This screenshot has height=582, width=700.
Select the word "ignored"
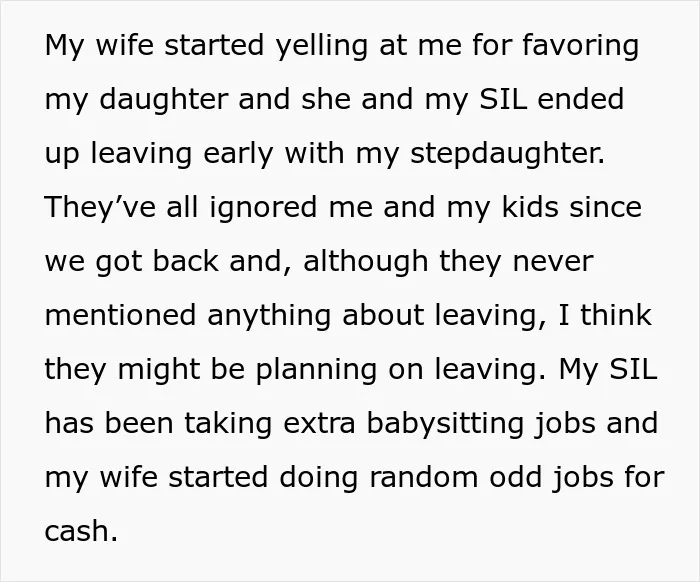pos(263,208)
